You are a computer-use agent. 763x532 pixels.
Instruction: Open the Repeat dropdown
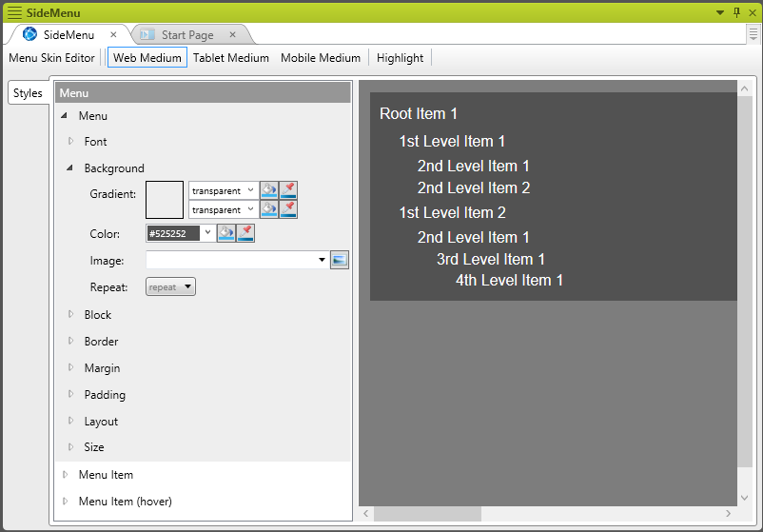(171, 286)
